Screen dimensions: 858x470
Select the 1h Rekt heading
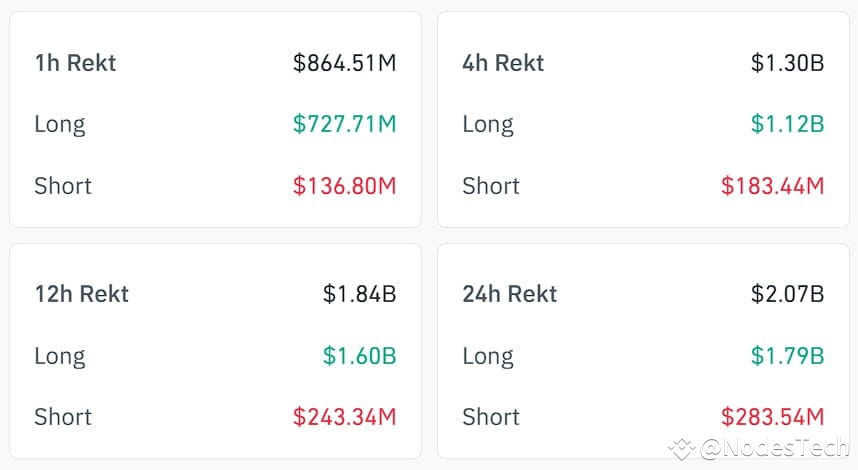[x=76, y=63]
